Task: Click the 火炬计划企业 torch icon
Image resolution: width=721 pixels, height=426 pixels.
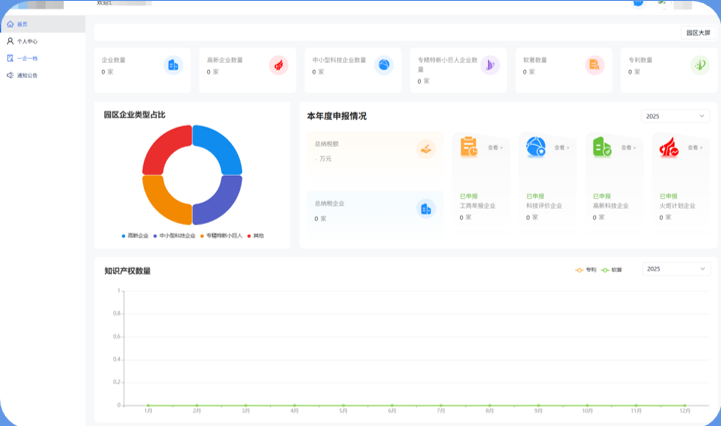Action: 668,148
